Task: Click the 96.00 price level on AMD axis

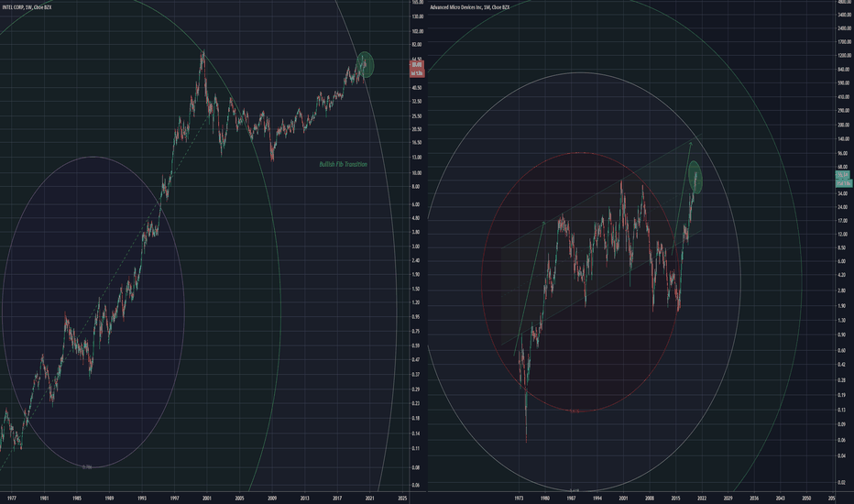Action: pyautogui.click(x=844, y=154)
